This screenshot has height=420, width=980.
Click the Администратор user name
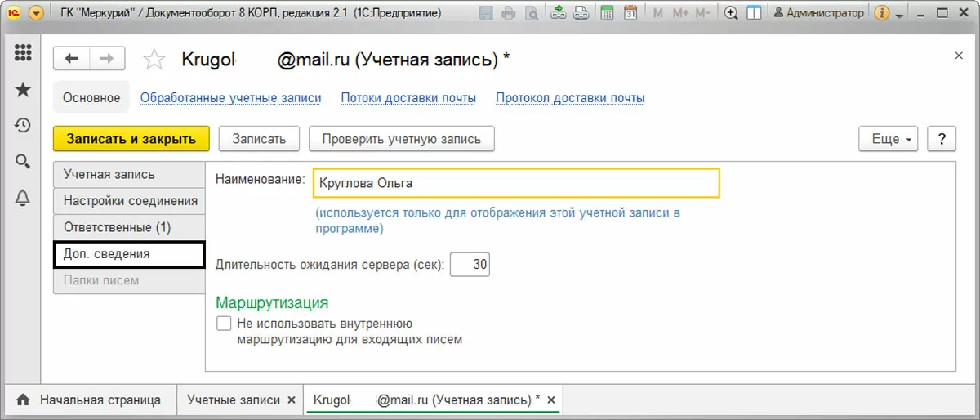click(x=818, y=13)
